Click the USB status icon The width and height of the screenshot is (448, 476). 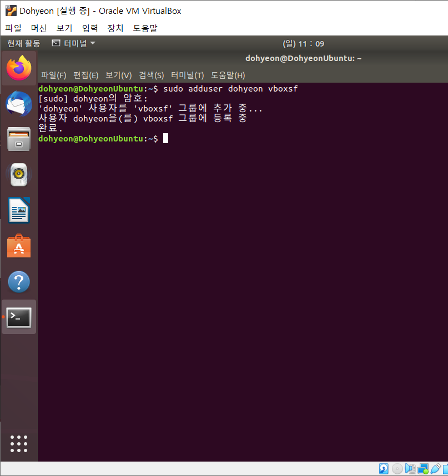(x=436, y=469)
